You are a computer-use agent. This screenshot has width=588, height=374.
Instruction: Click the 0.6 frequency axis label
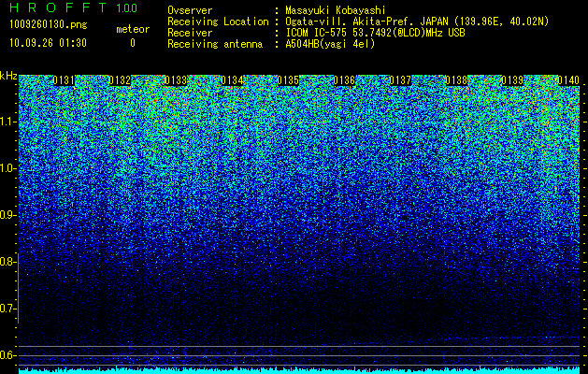tap(7, 355)
